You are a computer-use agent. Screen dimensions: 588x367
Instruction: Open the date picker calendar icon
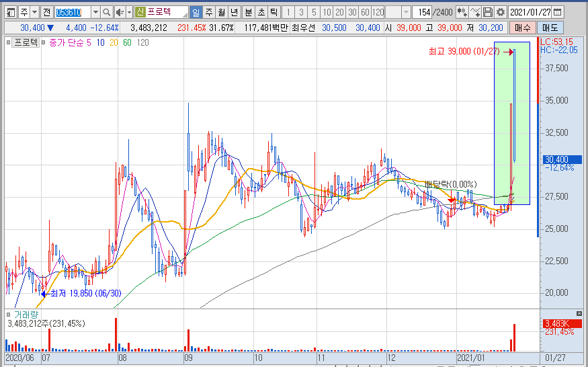(x=558, y=12)
